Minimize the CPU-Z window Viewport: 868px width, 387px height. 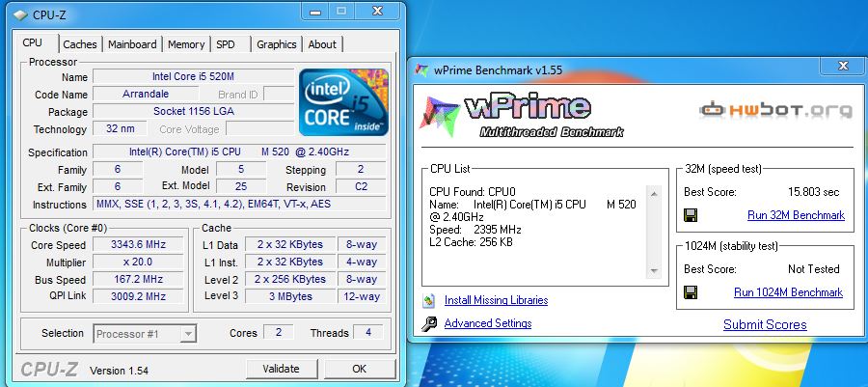coord(315,11)
